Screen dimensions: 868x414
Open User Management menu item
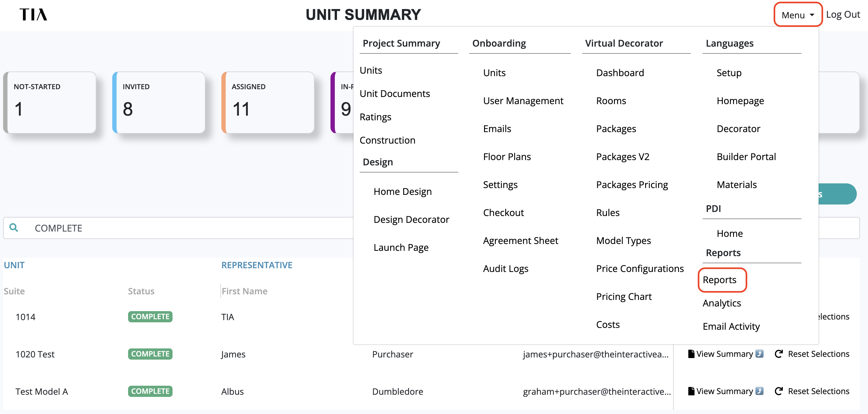click(x=523, y=100)
